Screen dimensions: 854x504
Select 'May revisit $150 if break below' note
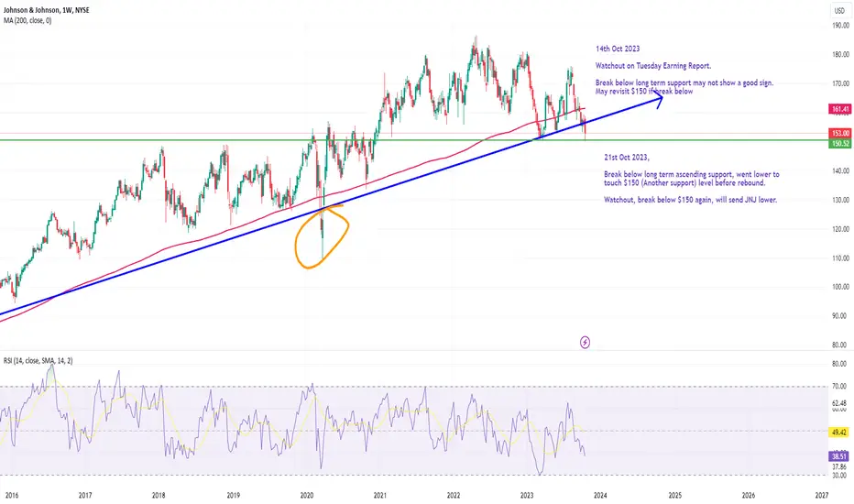pyautogui.click(x=644, y=92)
